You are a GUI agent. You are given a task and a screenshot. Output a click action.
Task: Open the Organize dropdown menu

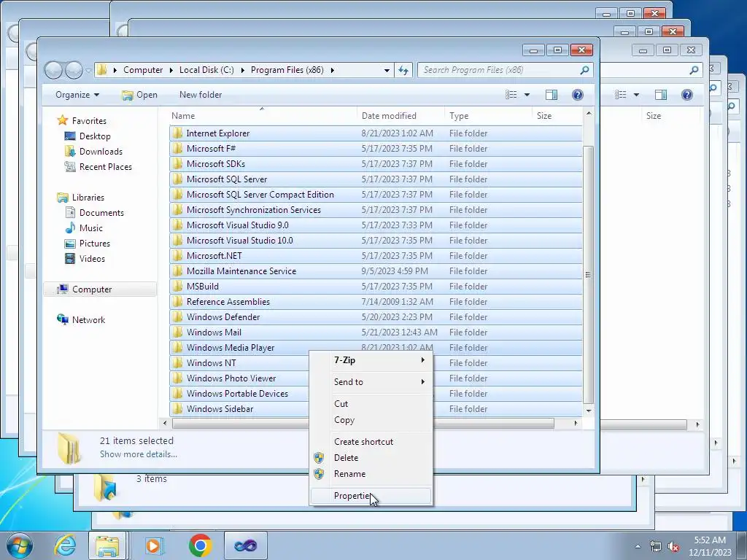point(77,95)
